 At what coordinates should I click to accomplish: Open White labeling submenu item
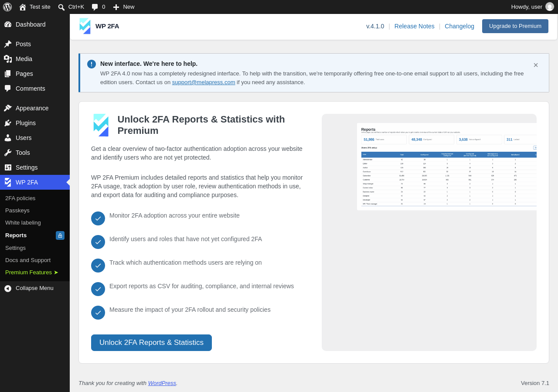tap(23, 222)
